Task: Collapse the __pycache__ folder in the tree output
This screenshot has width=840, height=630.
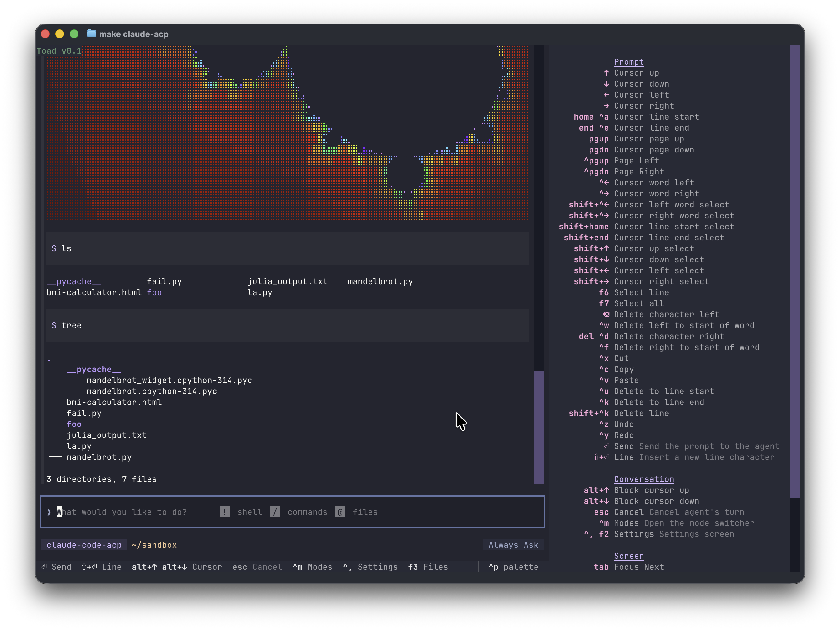Action: (x=94, y=369)
